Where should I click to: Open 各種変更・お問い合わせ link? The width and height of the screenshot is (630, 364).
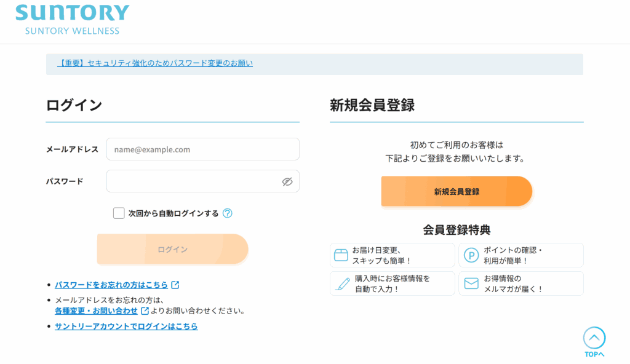96,311
